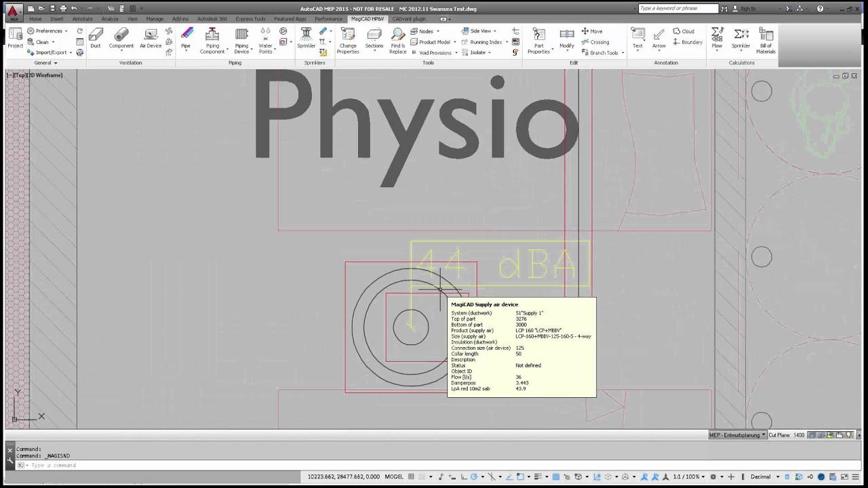Click the Modify tool
This screenshot has height=488, width=868.
(567, 39)
